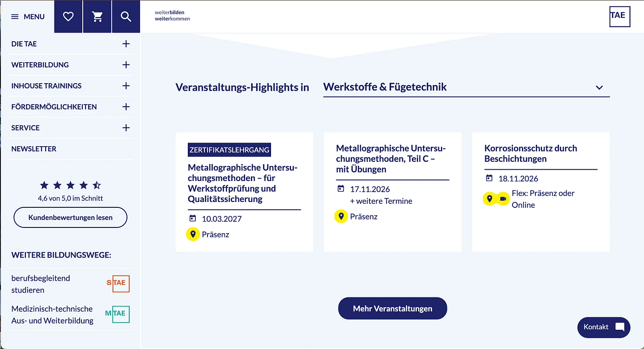The height and width of the screenshot is (349, 644).
Task: Click the ZERTIFIKATSLEHRGANG badge
Action: click(229, 150)
